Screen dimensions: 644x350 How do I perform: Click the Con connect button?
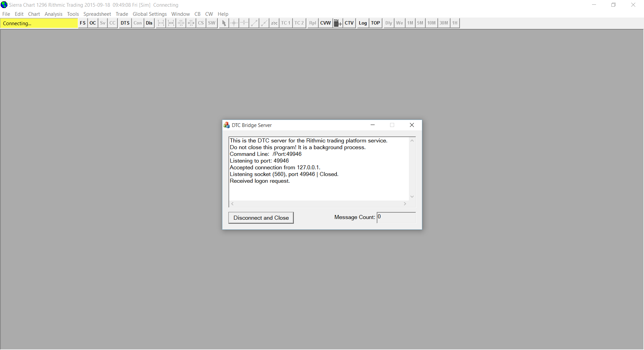(x=138, y=23)
